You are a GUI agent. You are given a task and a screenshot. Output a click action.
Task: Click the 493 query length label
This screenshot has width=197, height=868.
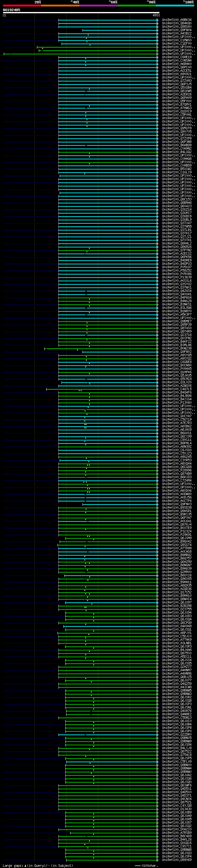pos(155,15)
